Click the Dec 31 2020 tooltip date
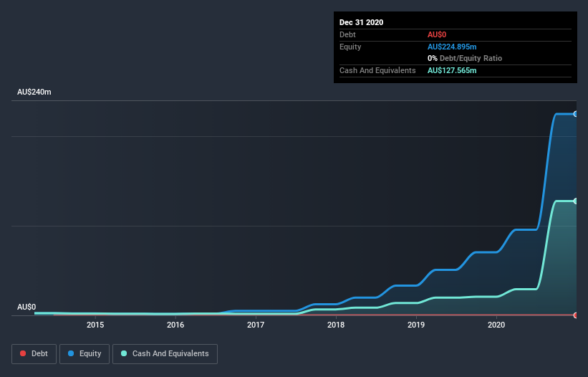588x377 pixels. [x=361, y=22]
